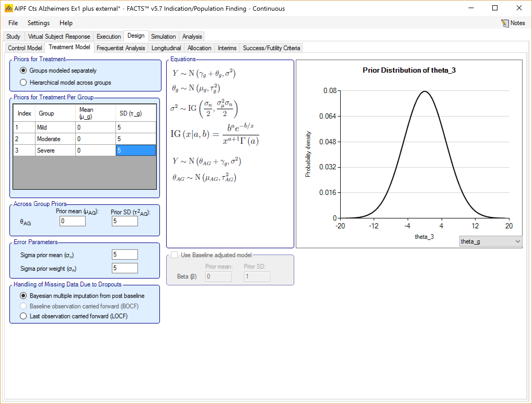
Task: Switch to the Frequentist Analysis tab
Action: click(x=120, y=48)
